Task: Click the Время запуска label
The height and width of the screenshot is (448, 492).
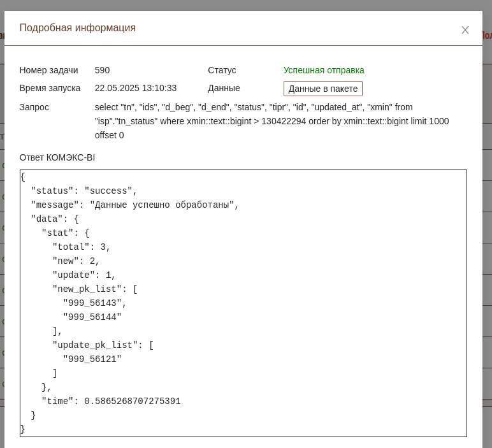Action: click(50, 88)
